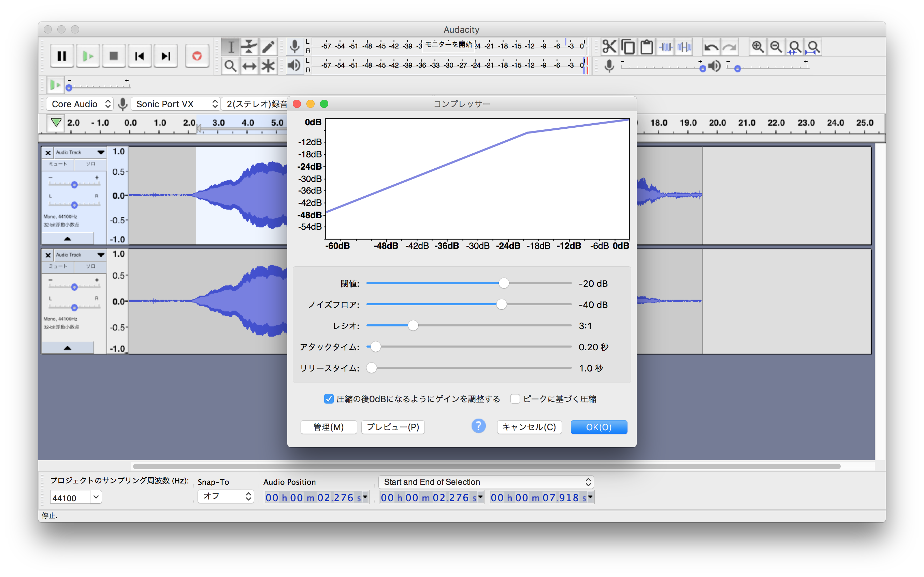This screenshot has height=577, width=924.
Task: Open the Snap-To dropdown
Action: pyautogui.click(x=226, y=496)
